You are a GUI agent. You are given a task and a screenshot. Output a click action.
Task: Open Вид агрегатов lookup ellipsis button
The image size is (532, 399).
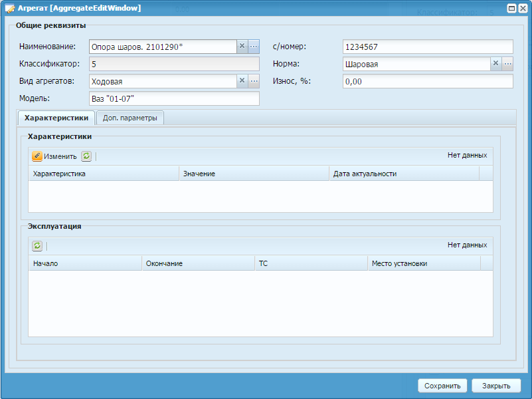click(x=254, y=81)
